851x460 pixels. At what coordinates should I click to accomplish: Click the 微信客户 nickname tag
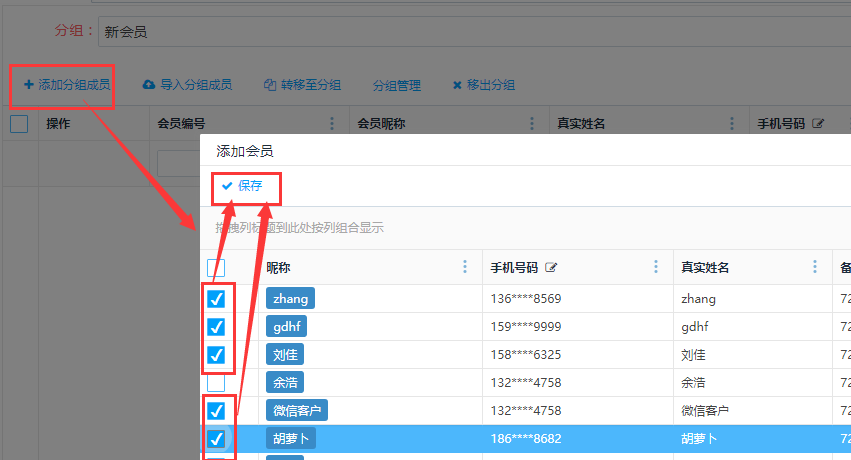point(297,411)
